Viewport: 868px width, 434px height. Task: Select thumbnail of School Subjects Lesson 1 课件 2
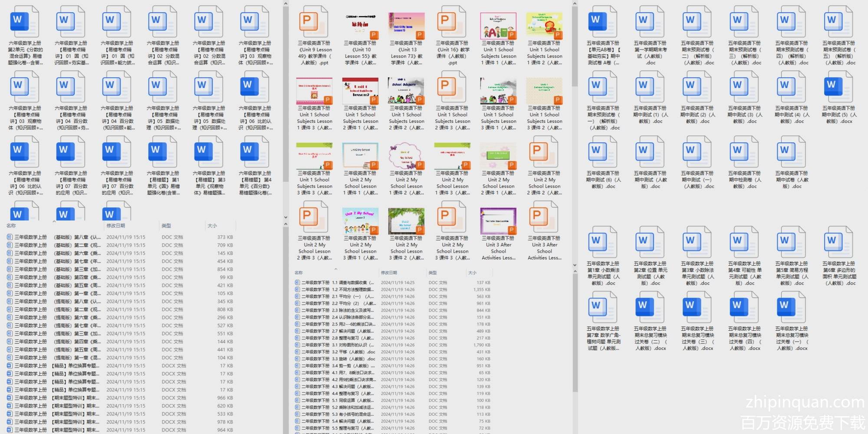pos(544,25)
